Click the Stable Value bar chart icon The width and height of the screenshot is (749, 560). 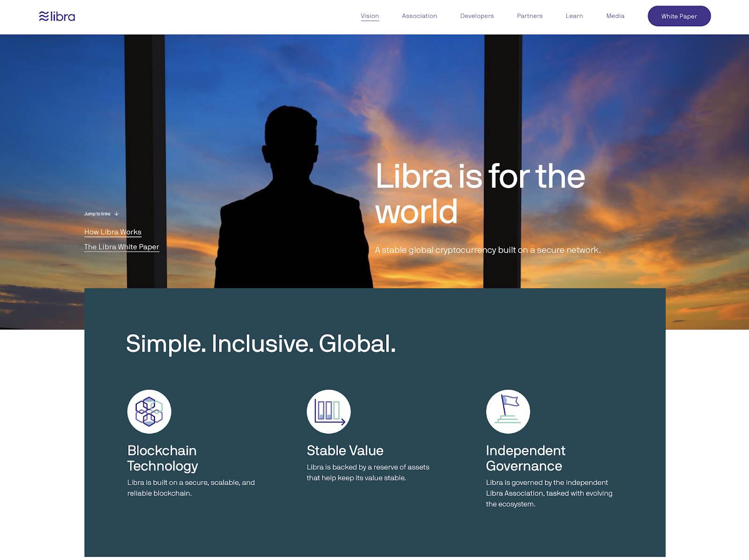[x=329, y=412]
